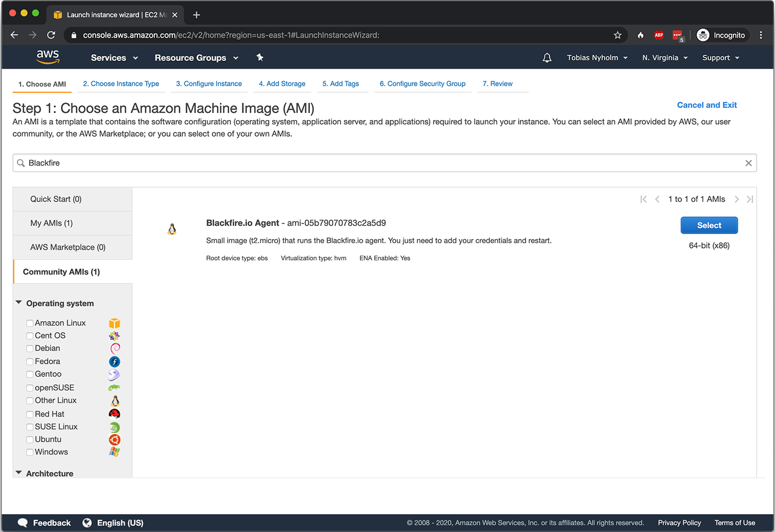Click the pin shortcut icon in navbar
Screen dimensions: 775x532
(260, 57)
